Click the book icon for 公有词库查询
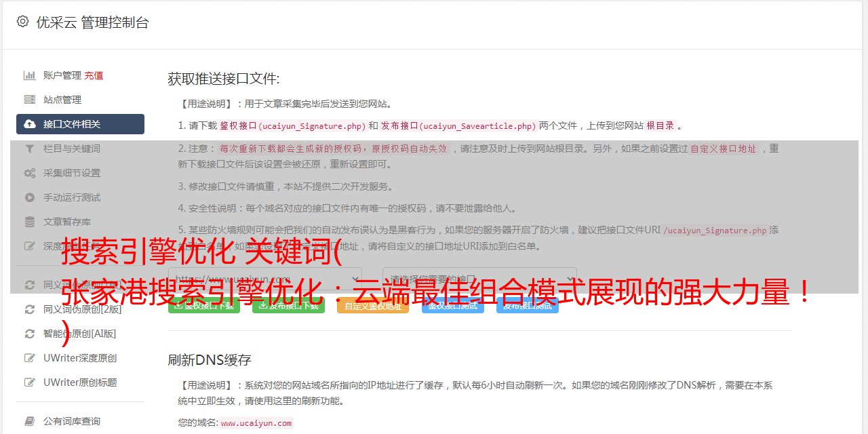The height and width of the screenshot is (434, 868). pyautogui.click(x=30, y=421)
